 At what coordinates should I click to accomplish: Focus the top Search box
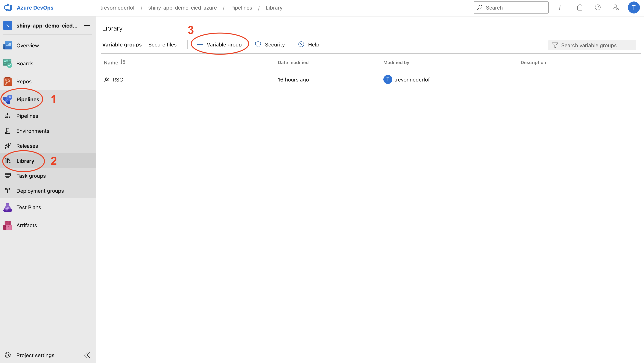(511, 7)
